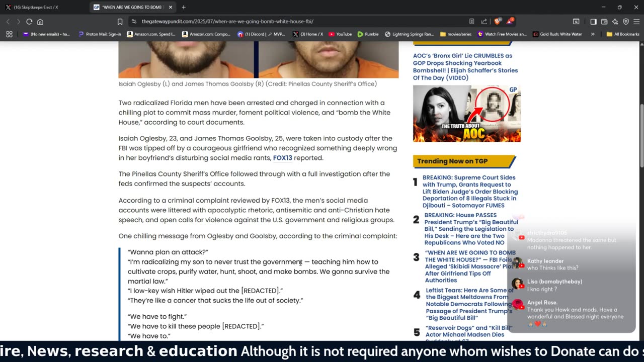Screen dimensions: 644x362
Task: Open THE TRUTH ABOUT AOC video thumbnail
Action: tap(467, 114)
